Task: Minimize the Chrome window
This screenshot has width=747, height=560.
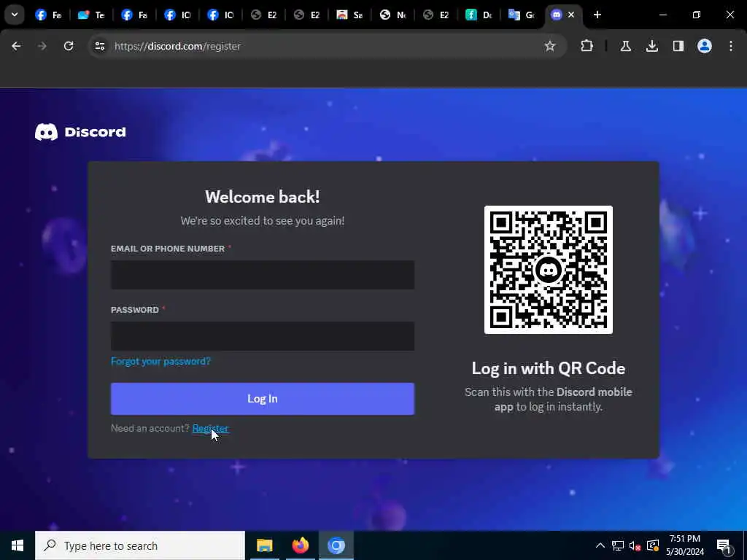Action: tap(662, 15)
